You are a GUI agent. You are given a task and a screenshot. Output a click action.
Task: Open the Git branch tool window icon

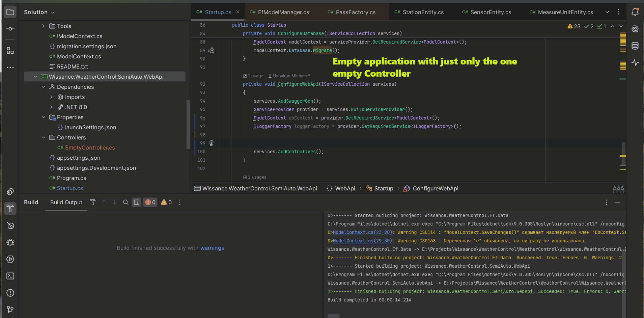pyautogui.click(x=10, y=310)
